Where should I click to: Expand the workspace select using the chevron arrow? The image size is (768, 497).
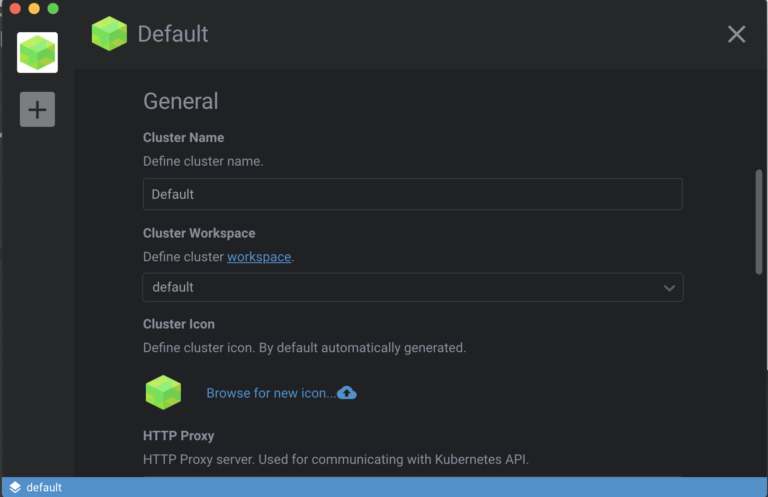(670, 288)
